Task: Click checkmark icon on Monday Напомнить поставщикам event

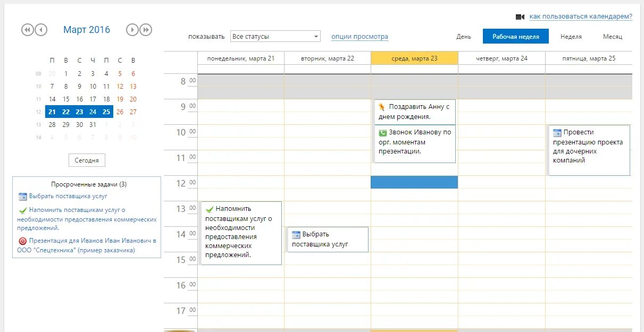Action: [210, 209]
